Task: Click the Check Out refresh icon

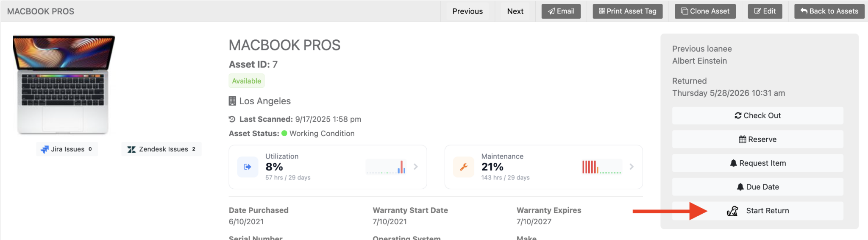Action: pos(738,116)
